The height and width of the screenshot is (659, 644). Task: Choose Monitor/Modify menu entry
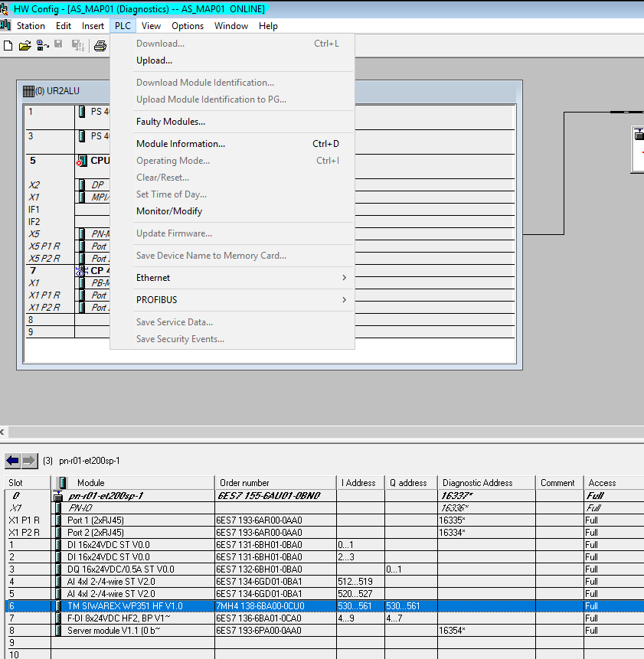pyautogui.click(x=169, y=211)
